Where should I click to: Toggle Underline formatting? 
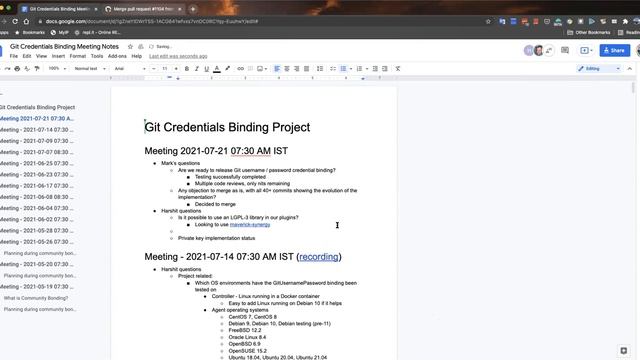(x=207, y=69)
